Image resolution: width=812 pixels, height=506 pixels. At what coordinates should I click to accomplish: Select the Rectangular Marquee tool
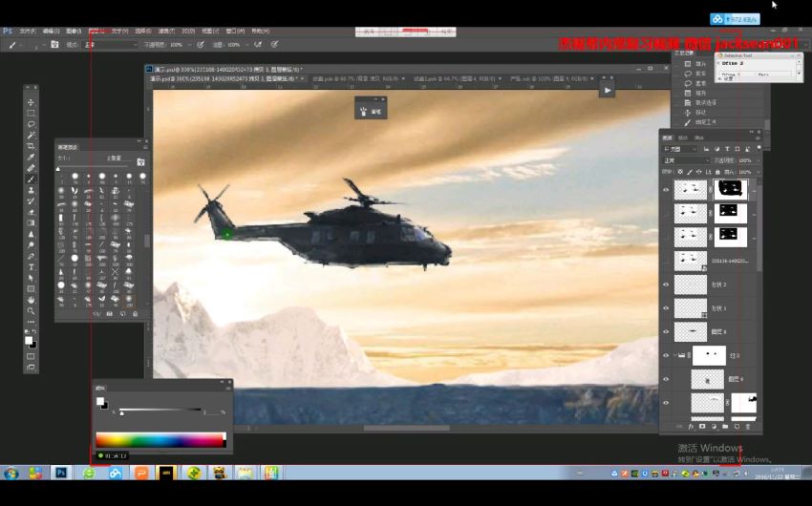point(32,114)
